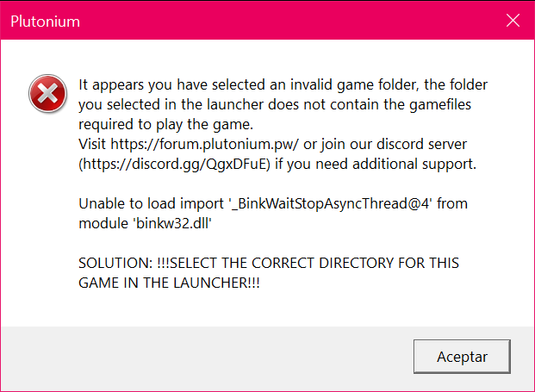Click the gray footer area beside Aceptar

(205, 357)
